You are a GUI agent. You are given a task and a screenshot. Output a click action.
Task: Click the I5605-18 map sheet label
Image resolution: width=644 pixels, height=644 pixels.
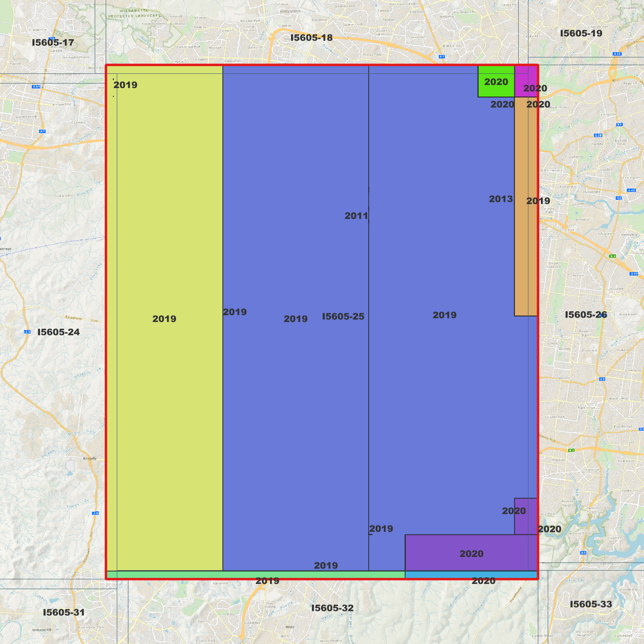(312, 38)
